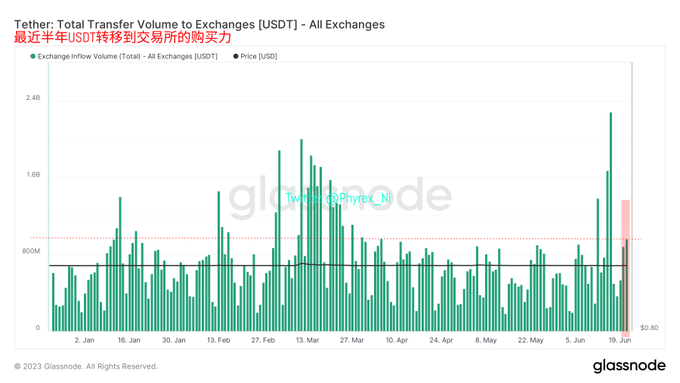The height and width of the screenshot is (383, 680).
Task: Click the '10. Apr' date label
Action: (397, 340)
